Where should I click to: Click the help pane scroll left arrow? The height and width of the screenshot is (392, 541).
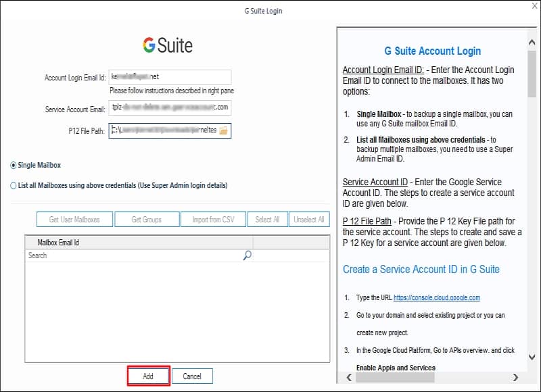pyautogui.click(x=349, y=377)
